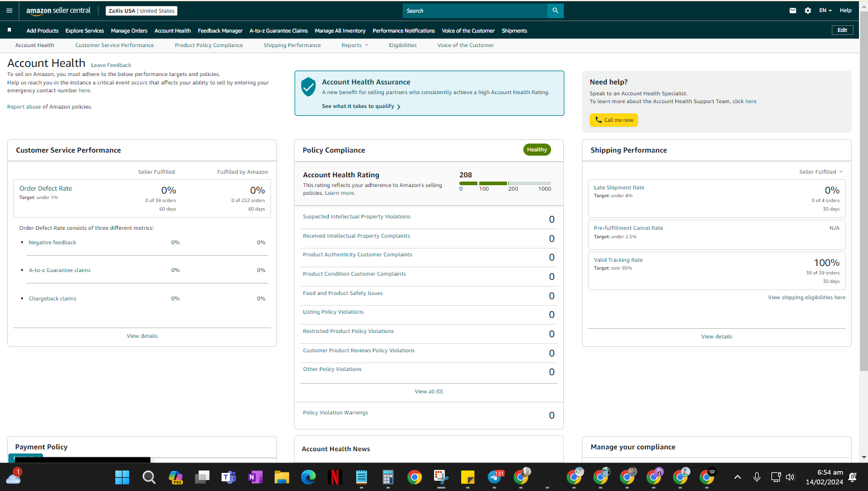
Task: Open Policy Violation Warnings row
Action: 429,415
